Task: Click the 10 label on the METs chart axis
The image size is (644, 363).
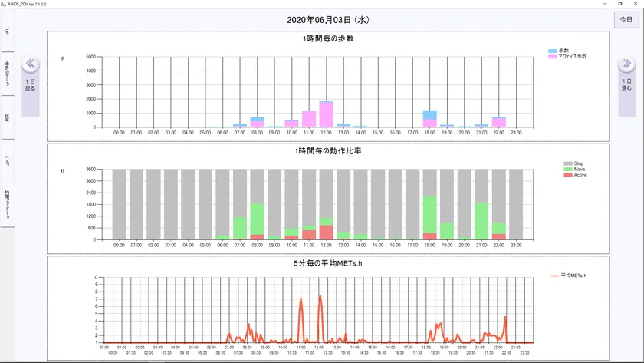Action: pos(95,278)
